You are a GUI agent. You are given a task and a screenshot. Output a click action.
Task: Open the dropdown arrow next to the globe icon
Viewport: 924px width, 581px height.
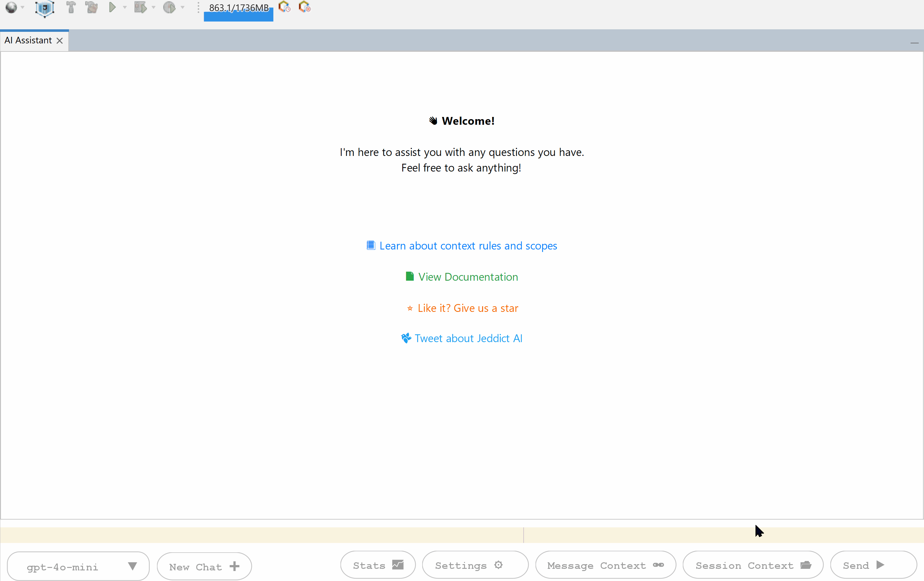pos(23,7)
